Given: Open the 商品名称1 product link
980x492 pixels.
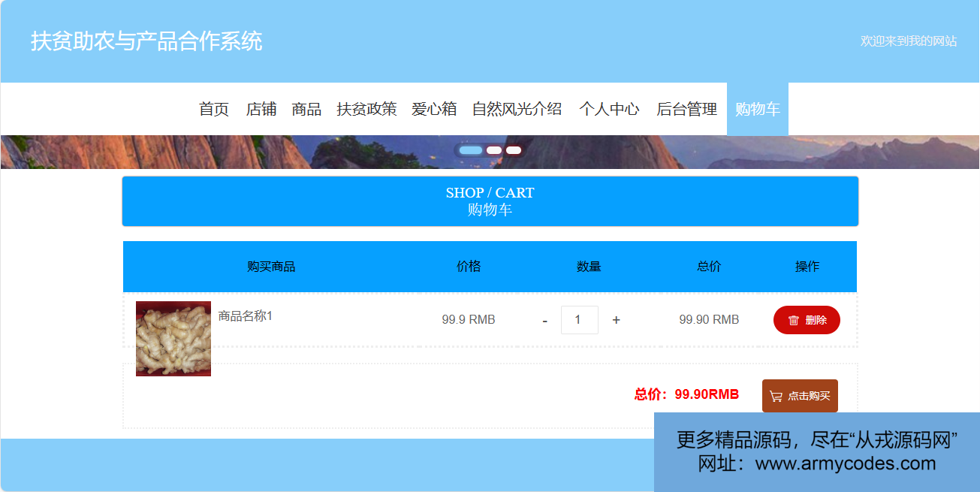Looking at the screenshot, I should tap(246, 316).
